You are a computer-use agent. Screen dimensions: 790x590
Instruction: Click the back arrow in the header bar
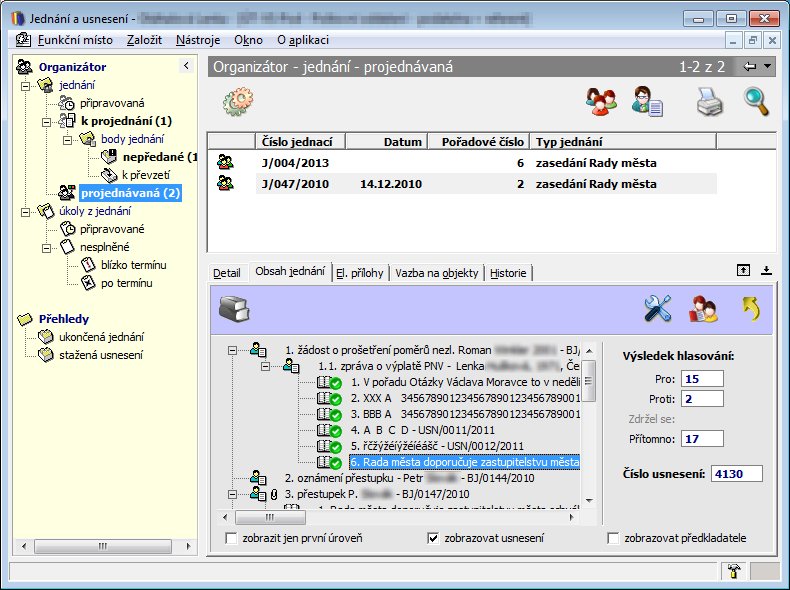[x=749, y=67]
